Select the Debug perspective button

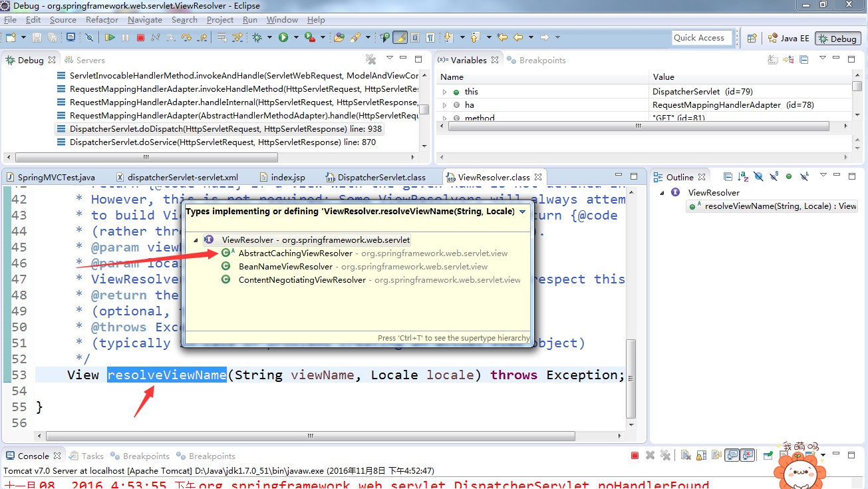[837, 39]
